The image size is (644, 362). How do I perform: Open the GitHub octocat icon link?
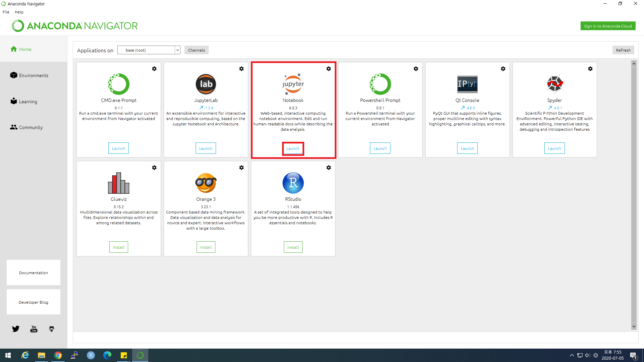point(52,329)
